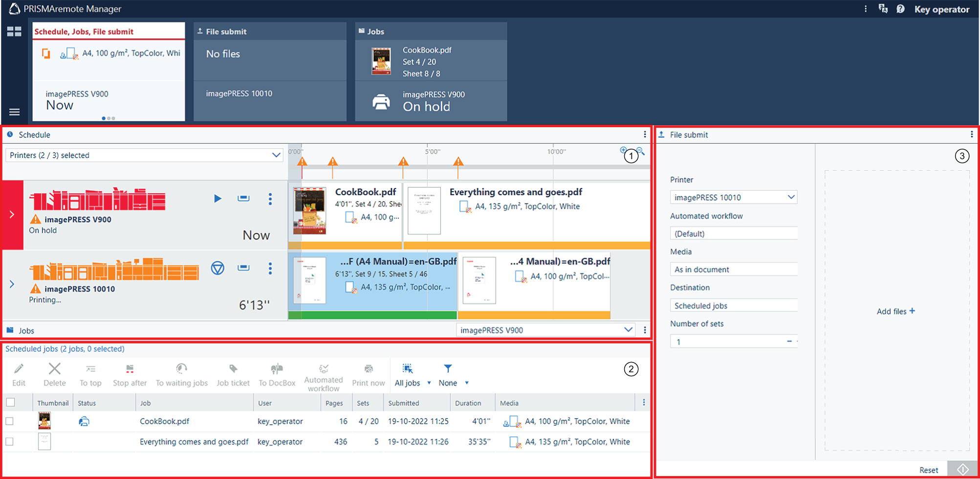Click the To DocBox toolbar icon

(x=277, y=374)
